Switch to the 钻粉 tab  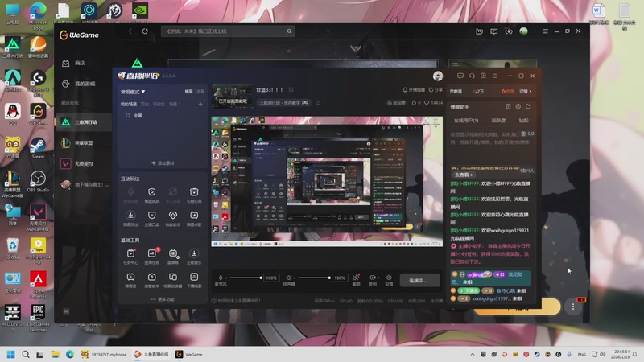click(524, 121)
